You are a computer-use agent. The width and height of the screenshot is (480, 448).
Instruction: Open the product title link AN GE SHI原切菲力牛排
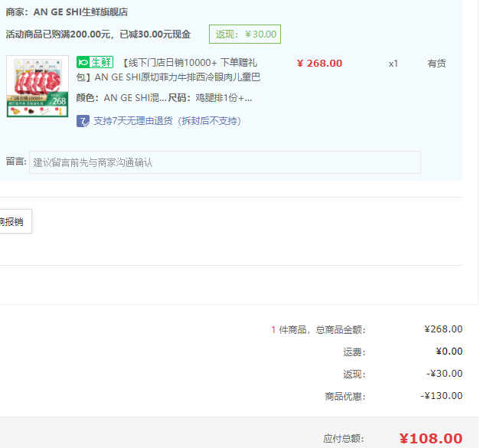click(x=168, y=70)
